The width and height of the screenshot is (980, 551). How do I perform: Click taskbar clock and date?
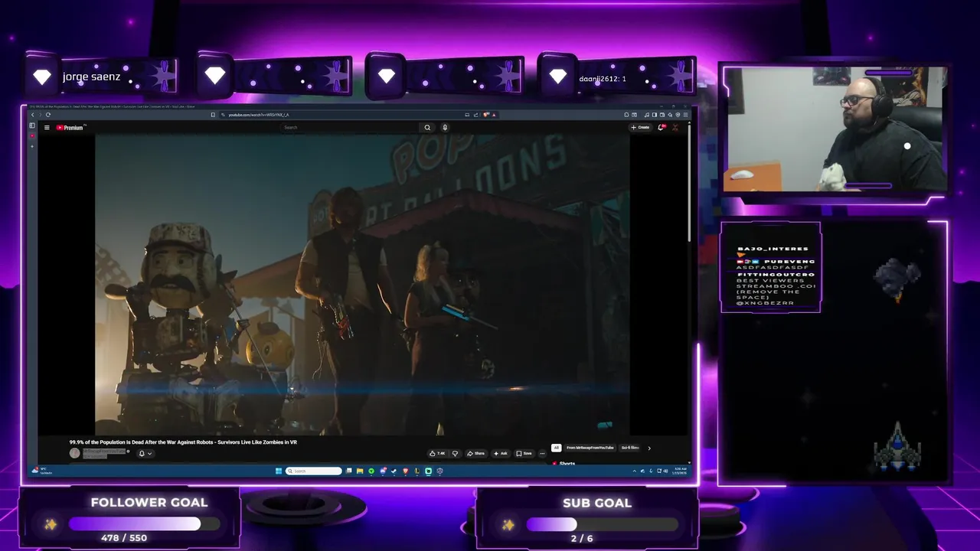[x=679, y=471]
